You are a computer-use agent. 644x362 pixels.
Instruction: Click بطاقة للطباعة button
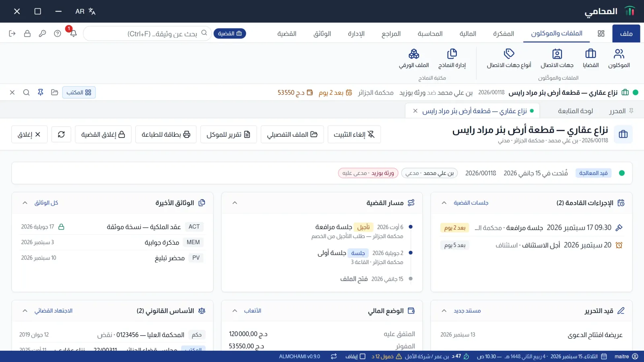point(166,134)
